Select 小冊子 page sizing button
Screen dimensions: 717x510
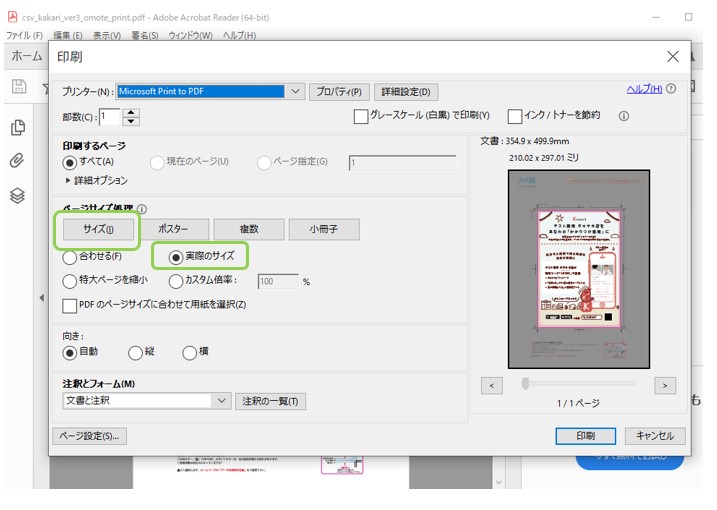pos(324,229)
